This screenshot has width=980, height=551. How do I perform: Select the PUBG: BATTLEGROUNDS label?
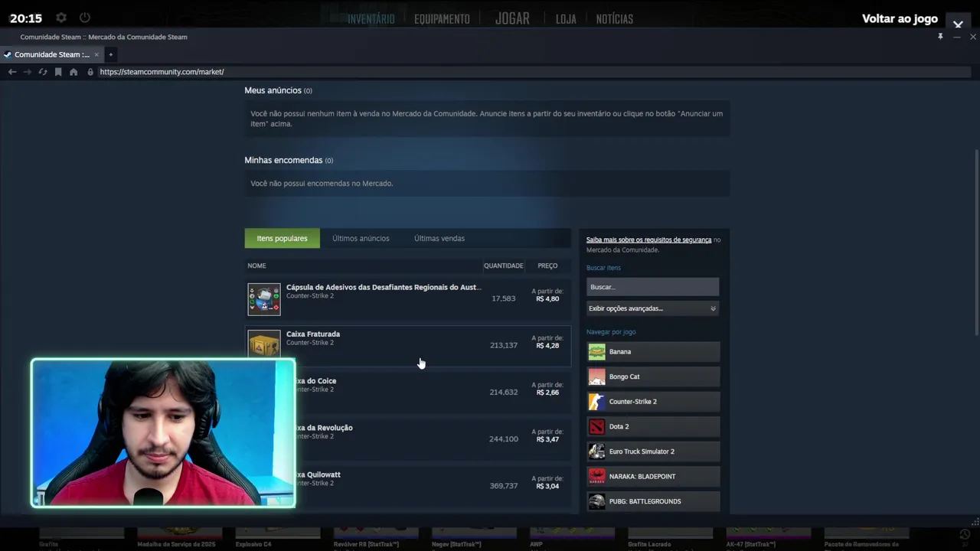645,501
